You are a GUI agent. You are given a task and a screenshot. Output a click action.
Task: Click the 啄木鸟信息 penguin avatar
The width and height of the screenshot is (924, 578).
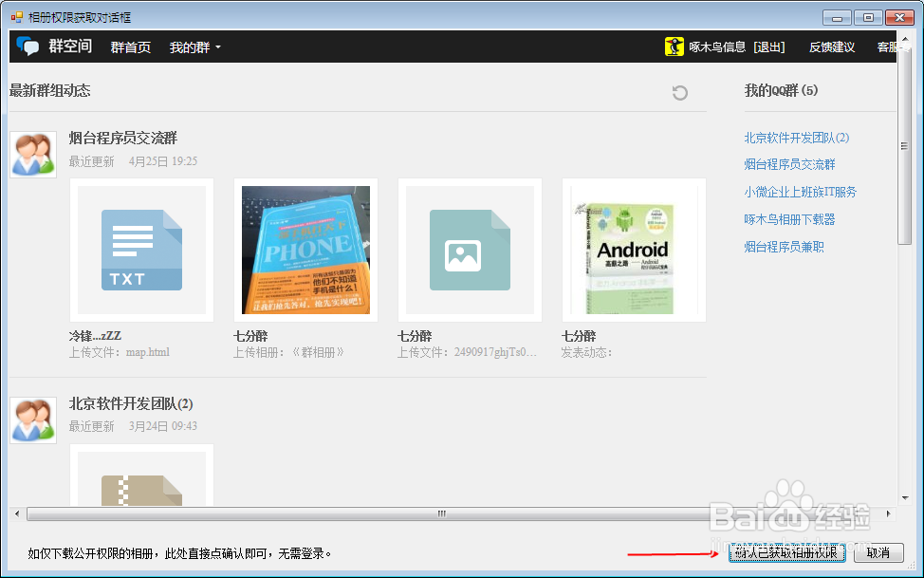pyautogui.click(x=675, y=47)
